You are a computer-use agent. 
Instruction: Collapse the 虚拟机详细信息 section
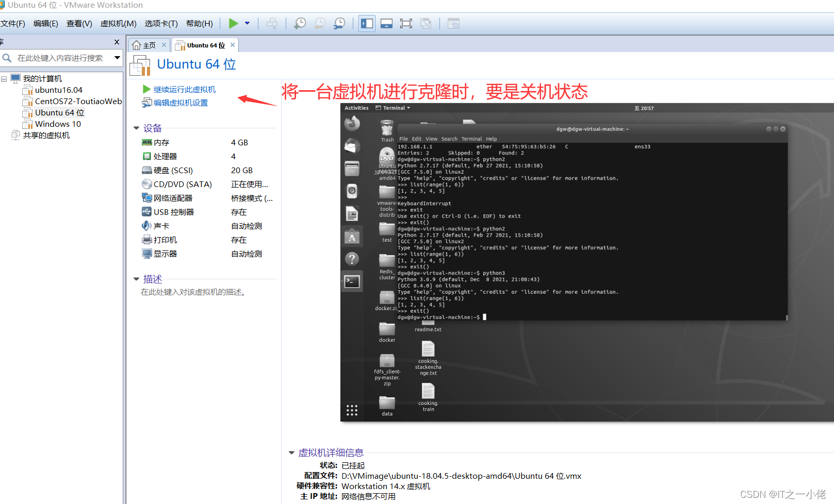tap(291, 452)
